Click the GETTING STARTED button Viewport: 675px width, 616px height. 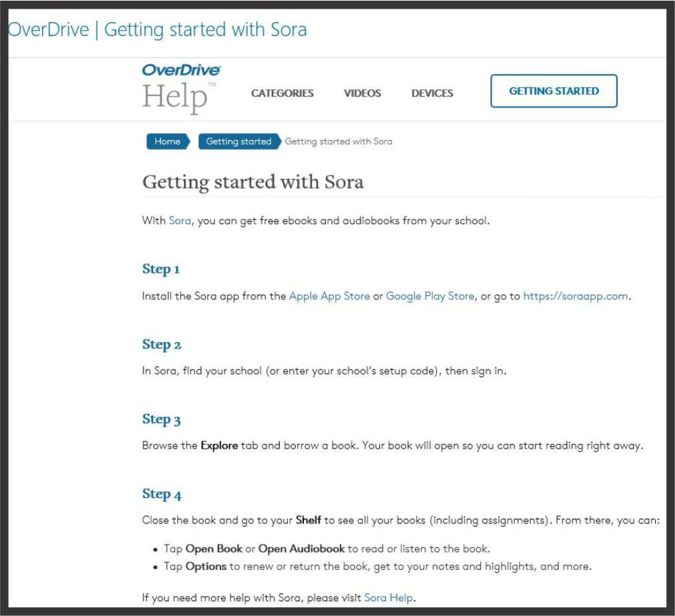554,91
